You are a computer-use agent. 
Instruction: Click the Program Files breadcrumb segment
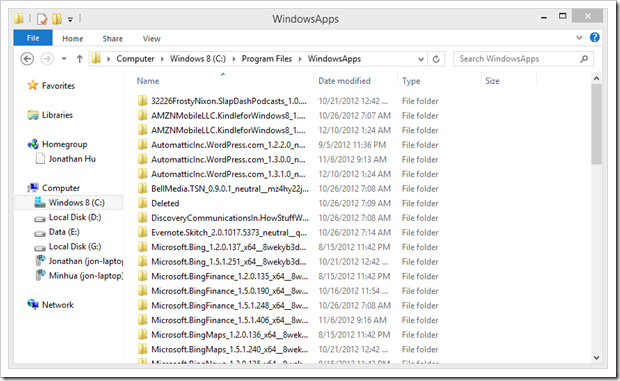tap(267, 59)
